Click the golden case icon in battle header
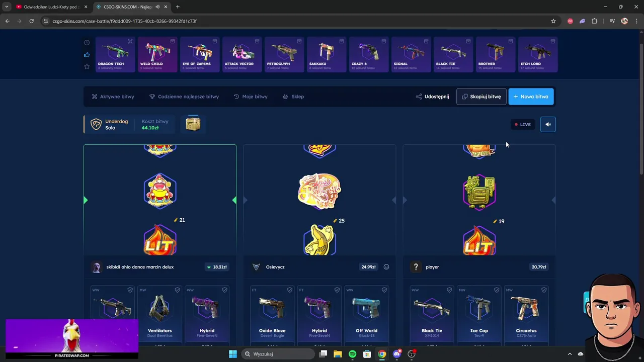The image size is (644, 362). point(193,124)
